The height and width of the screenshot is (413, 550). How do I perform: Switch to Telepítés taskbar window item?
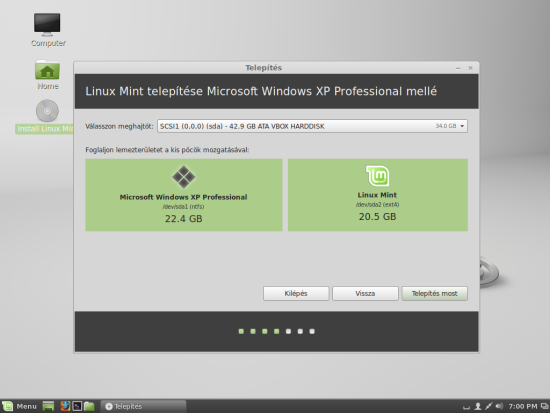pyautogui.click(x=143, y=406)
